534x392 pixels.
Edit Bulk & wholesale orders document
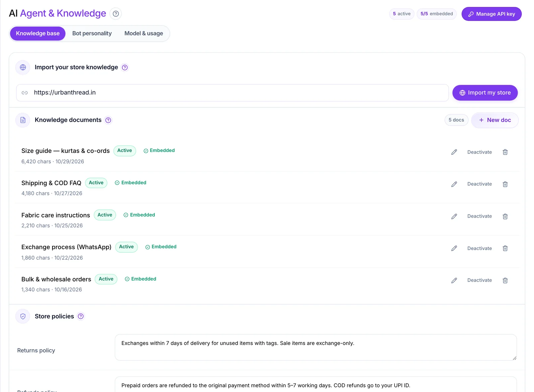click(454, 280)
